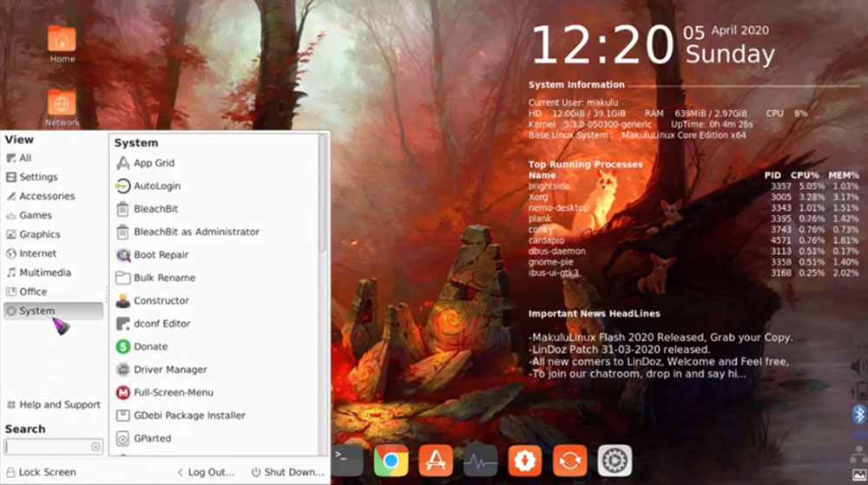Select the Games category
Viewport: 868px width, 485px height.
[x=53, y=215]
